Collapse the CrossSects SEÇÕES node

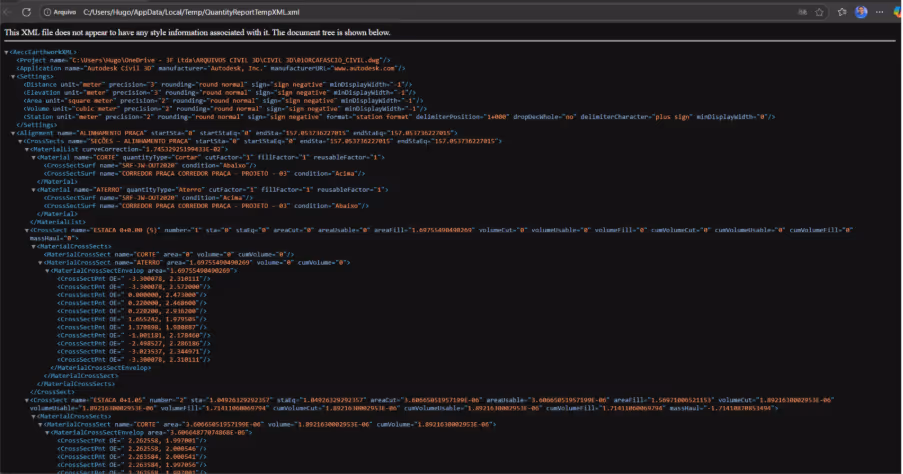point(20,141)
